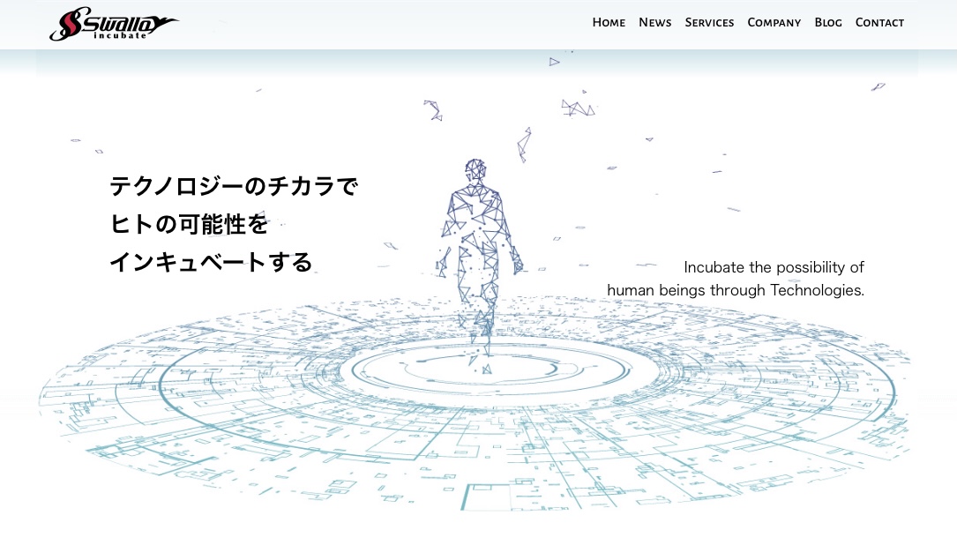Click the small triangle fragment floating above figure
The image size is (957, 560).
coord(554,62)
